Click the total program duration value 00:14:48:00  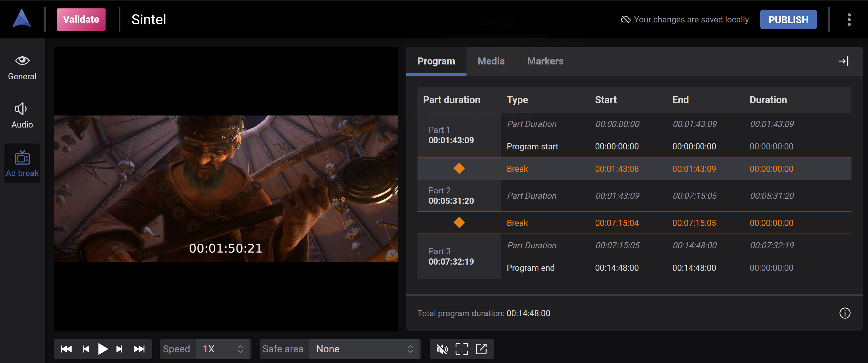click(x=528, y=313)
